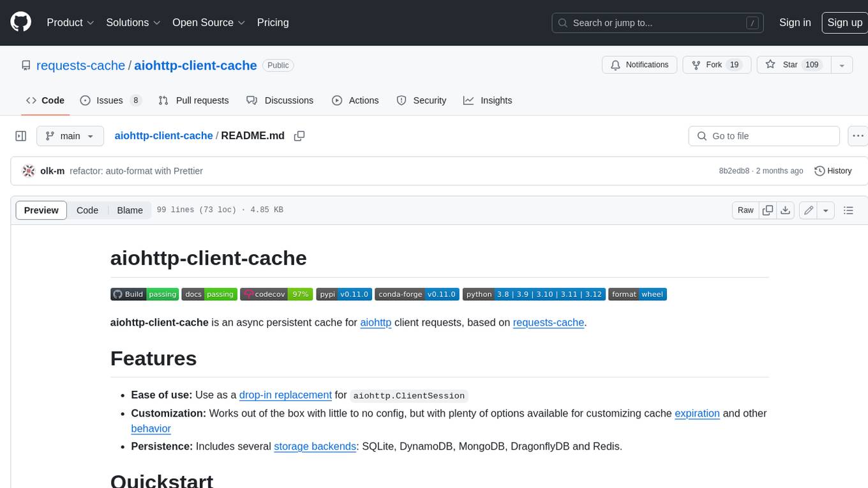View the file History
Image resolution: width=868 pixels, height=488 pixels.
coord(833,171)
